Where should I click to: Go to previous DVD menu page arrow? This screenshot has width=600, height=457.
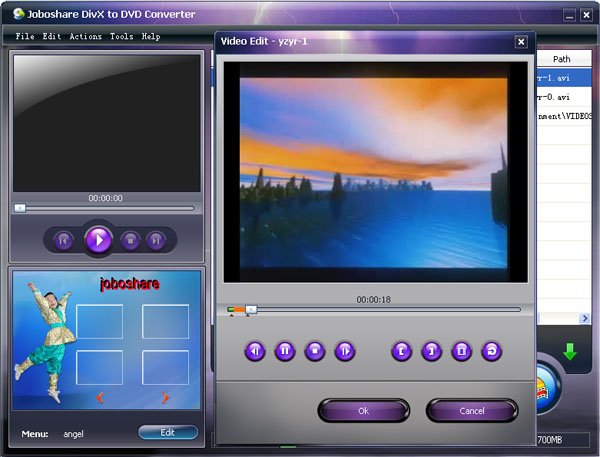click(x=100, y=398)
